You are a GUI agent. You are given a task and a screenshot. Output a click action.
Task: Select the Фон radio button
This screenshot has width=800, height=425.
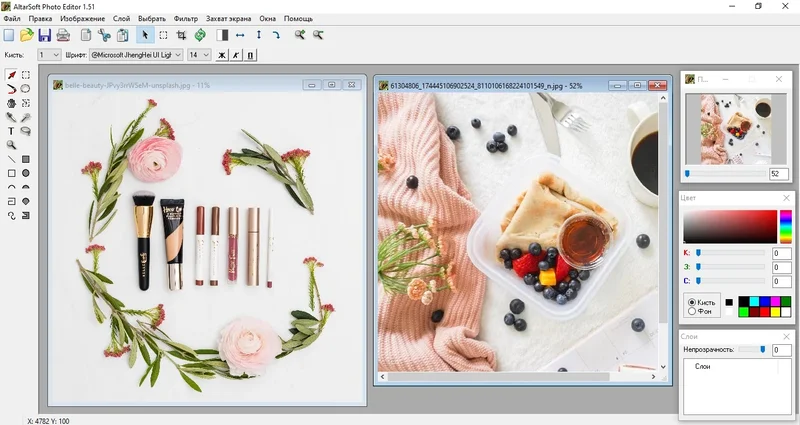[692, 312]
